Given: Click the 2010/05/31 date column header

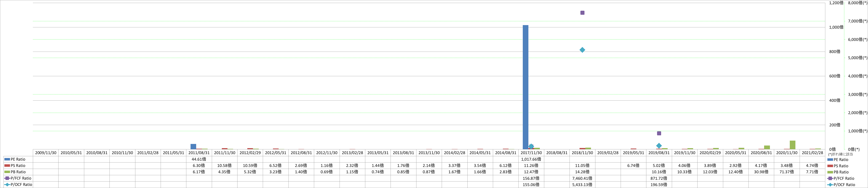Looking at the screenshot, I should 71,153.
